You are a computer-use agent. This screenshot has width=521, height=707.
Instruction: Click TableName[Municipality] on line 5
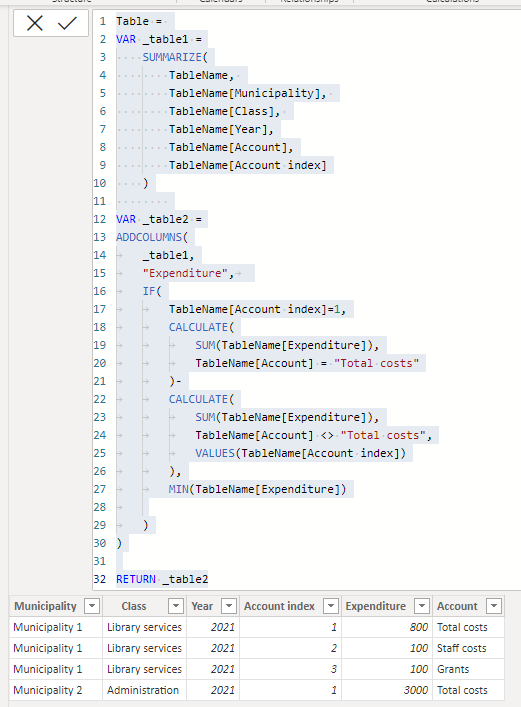244,93
